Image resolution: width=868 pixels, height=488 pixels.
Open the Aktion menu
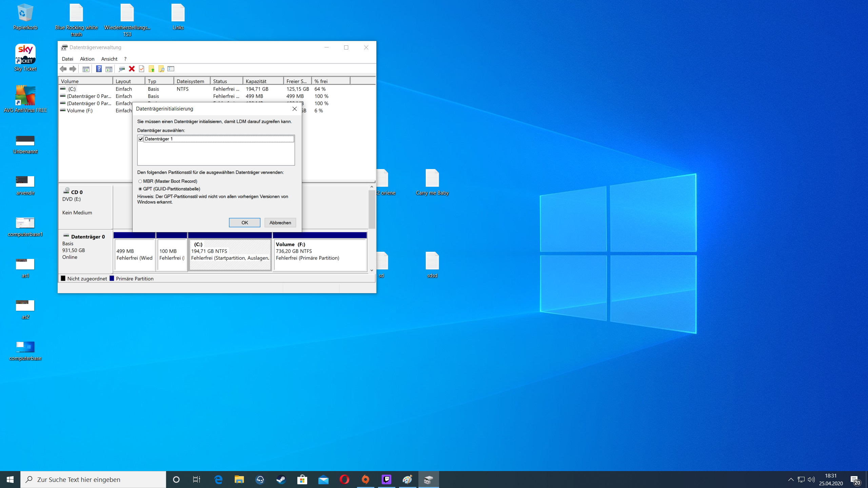(87, 59)
